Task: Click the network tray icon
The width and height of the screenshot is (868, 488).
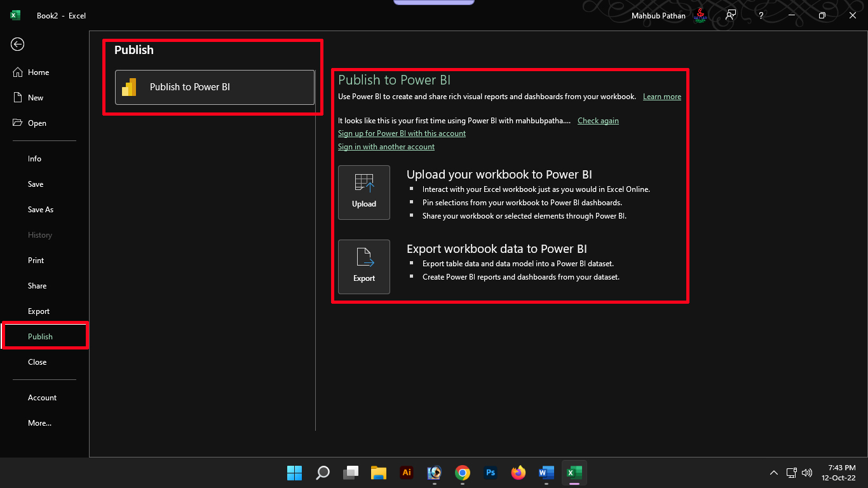Action: coord(792,473)
